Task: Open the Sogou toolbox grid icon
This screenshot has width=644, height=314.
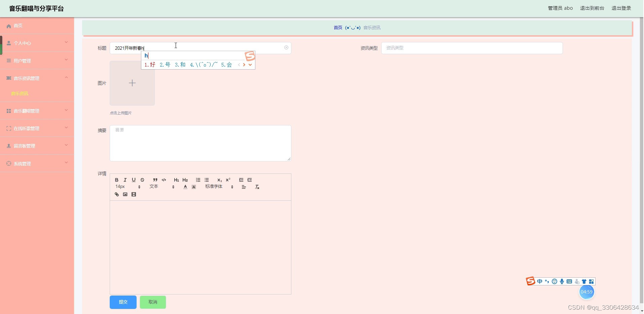Action: (592, 281)
